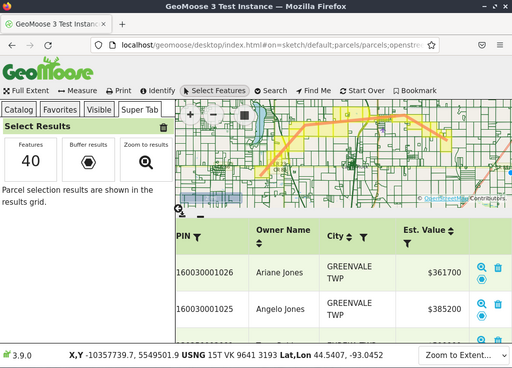This screenshot has height=368, width=512.
Task: Zoom to Ariane Jones parcel
Action: pyautogui.click(x=481, y=267)
